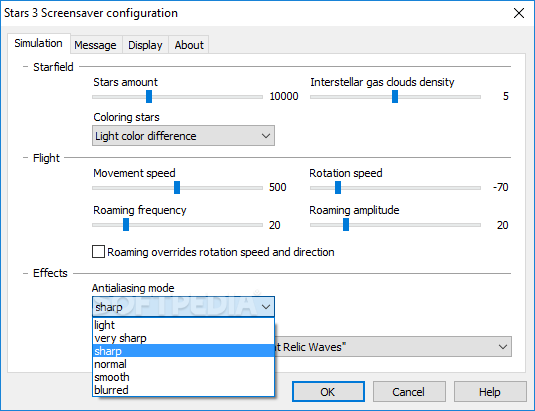Open the Coloring stars dropdown
This screenshot has height=411, width=535.
tap(183, 136)
